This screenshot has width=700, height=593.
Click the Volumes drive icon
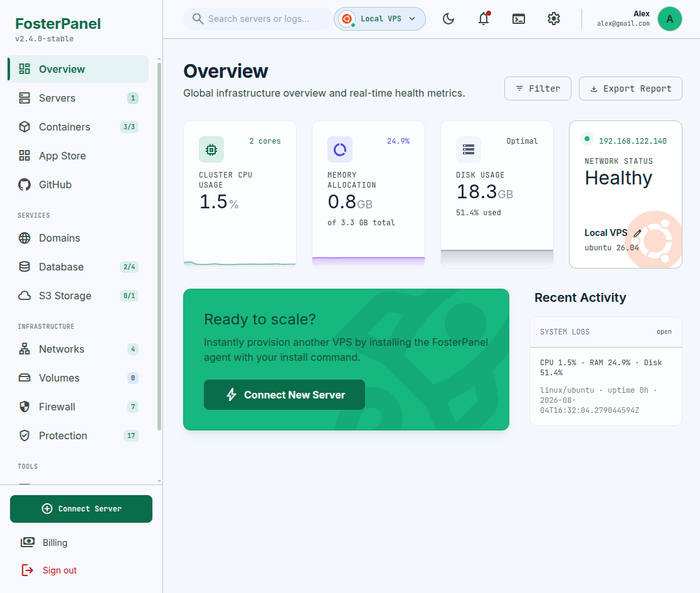click(x=24, y=378)
